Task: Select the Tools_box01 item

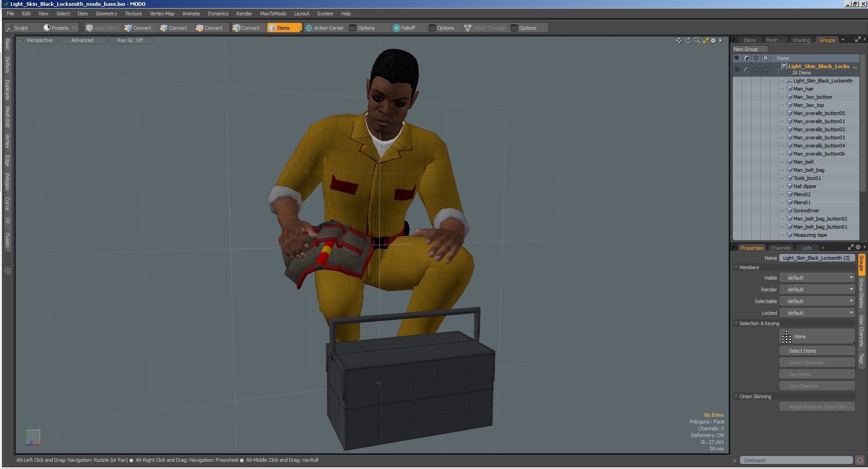Action: (807, 178)
